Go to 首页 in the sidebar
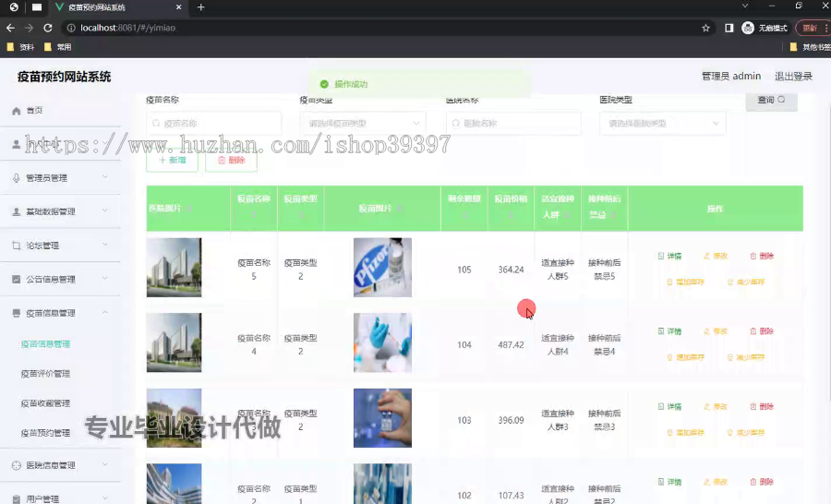Screen dimensions: 831x504 point(34,111)
